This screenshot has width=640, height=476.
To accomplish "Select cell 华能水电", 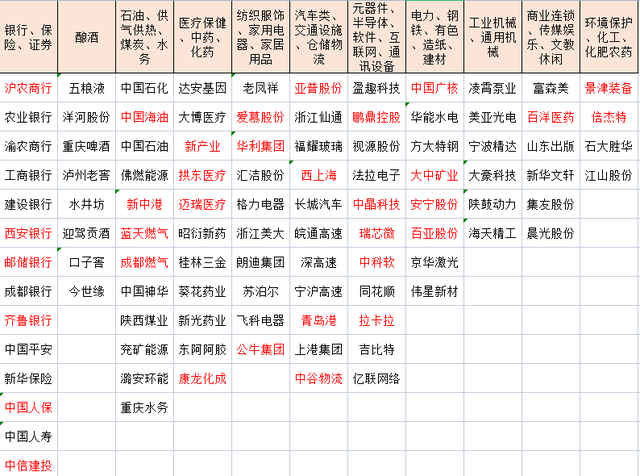I will click(435, 117).
